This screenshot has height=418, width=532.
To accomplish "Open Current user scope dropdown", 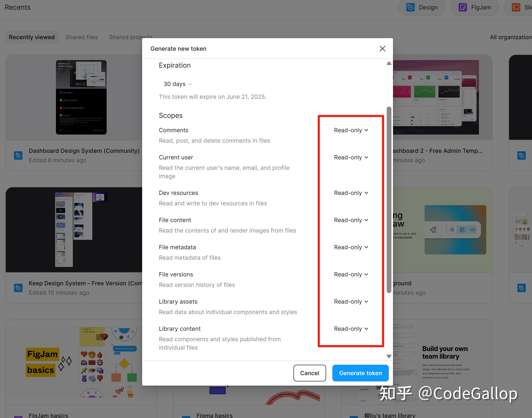I will click(351, 157).
